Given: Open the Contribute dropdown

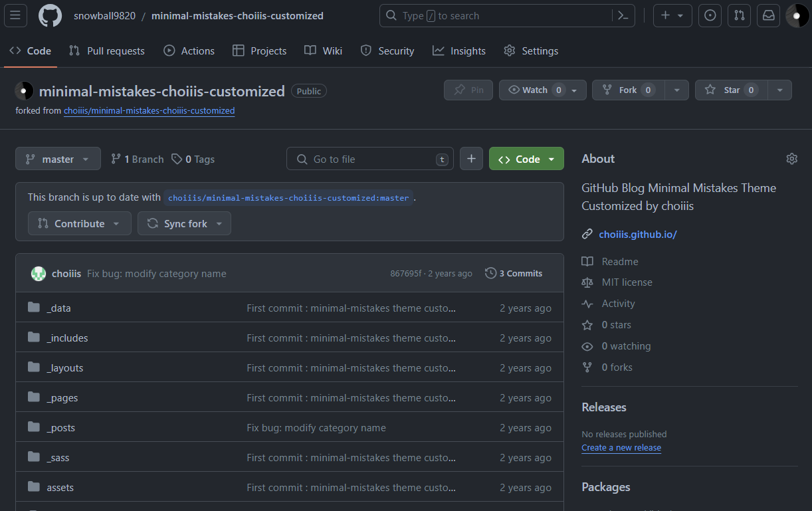Looking at the screenshot, I should point(78,223).
